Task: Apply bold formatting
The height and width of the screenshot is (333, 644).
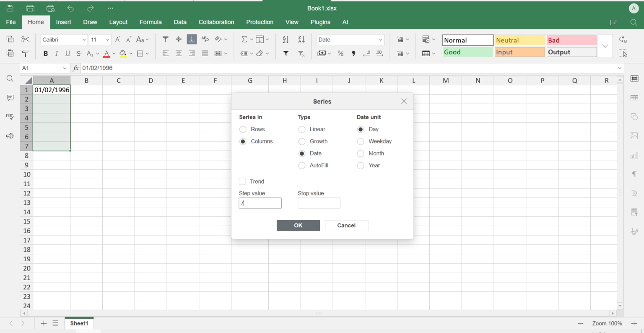Action: tap(45, 54)
